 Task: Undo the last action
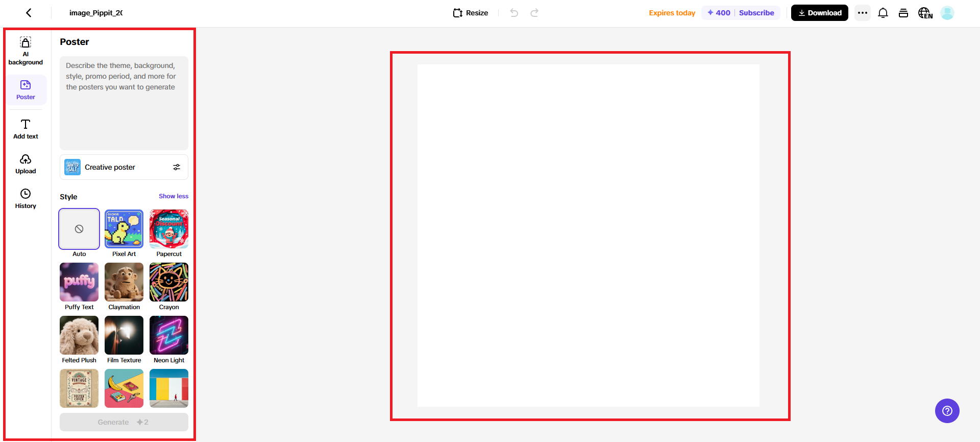tap(514, 13)
